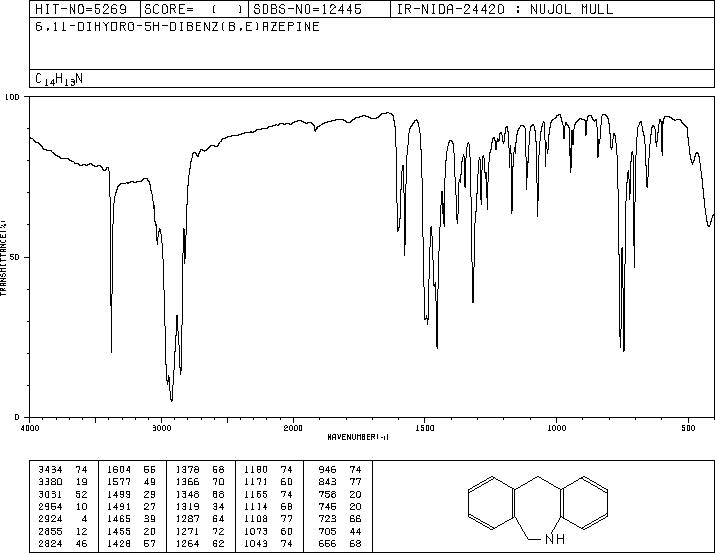Click peak value 1180 in the table
This screenshot has width=715, height=553.
pos(256,469)
